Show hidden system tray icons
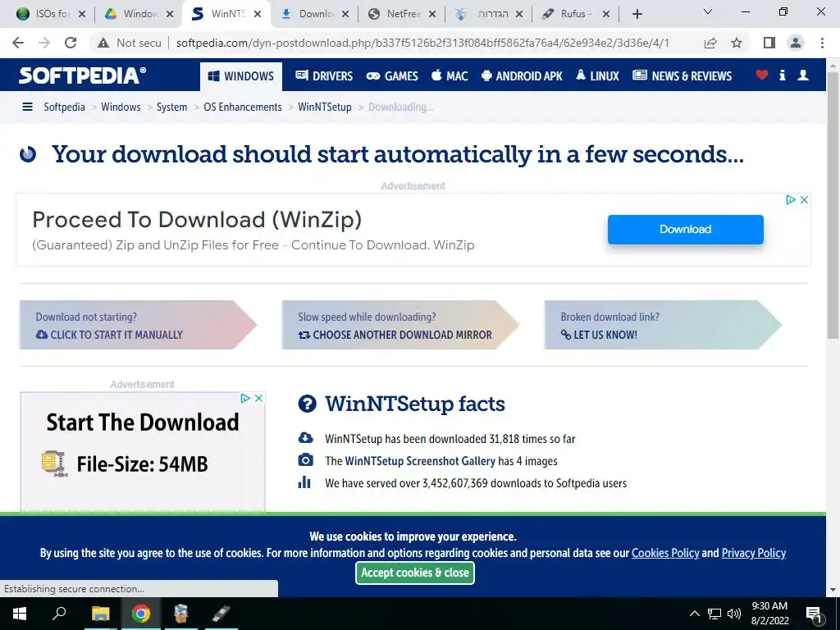 click(694, 614)
